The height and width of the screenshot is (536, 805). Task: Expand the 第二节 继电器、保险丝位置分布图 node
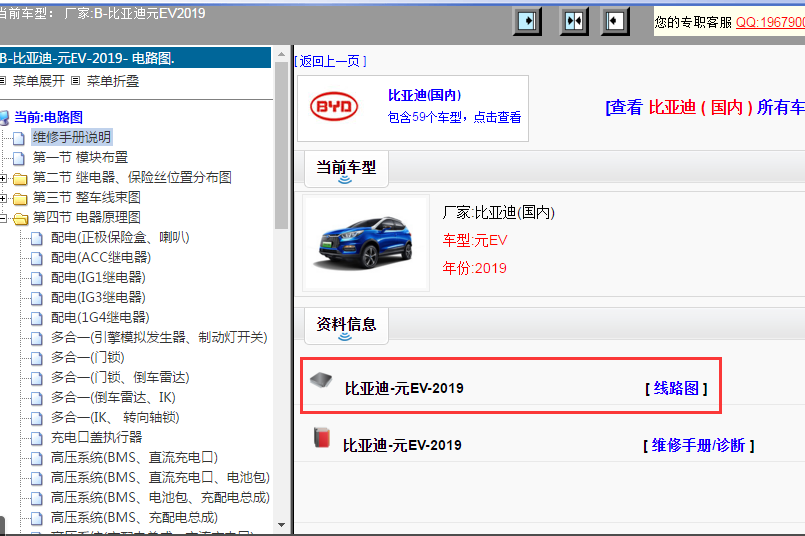click(x=3, y=178)
